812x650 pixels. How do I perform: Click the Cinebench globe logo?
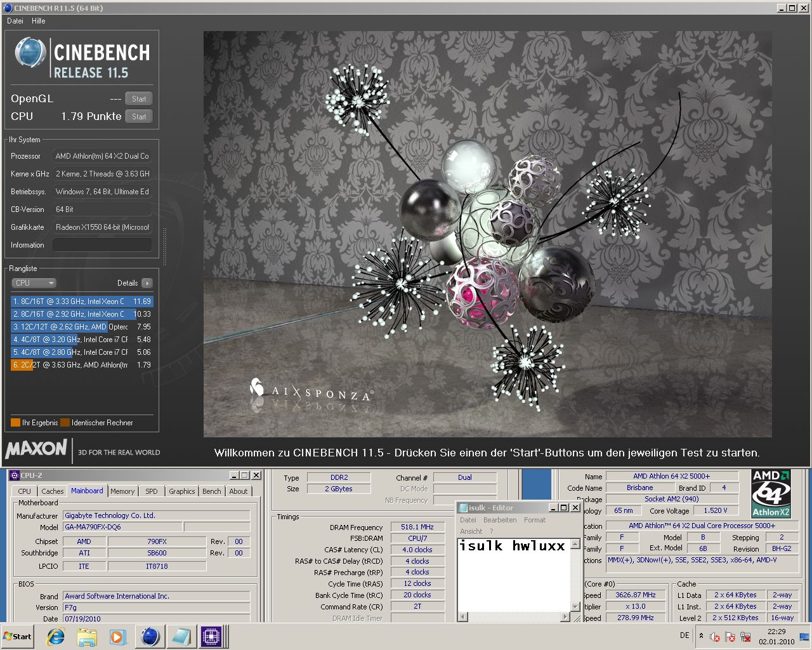[x=30, y=53]
